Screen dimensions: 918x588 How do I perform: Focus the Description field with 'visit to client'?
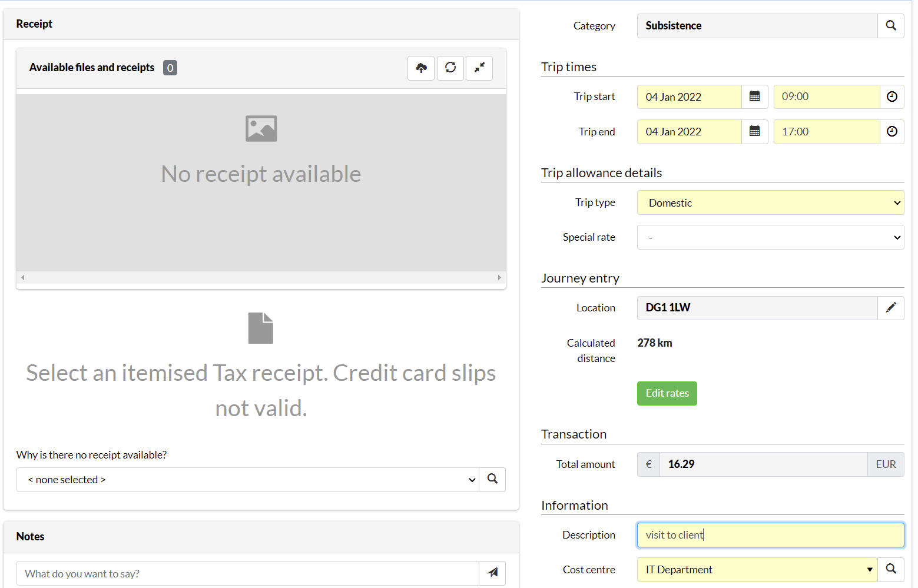770,535
